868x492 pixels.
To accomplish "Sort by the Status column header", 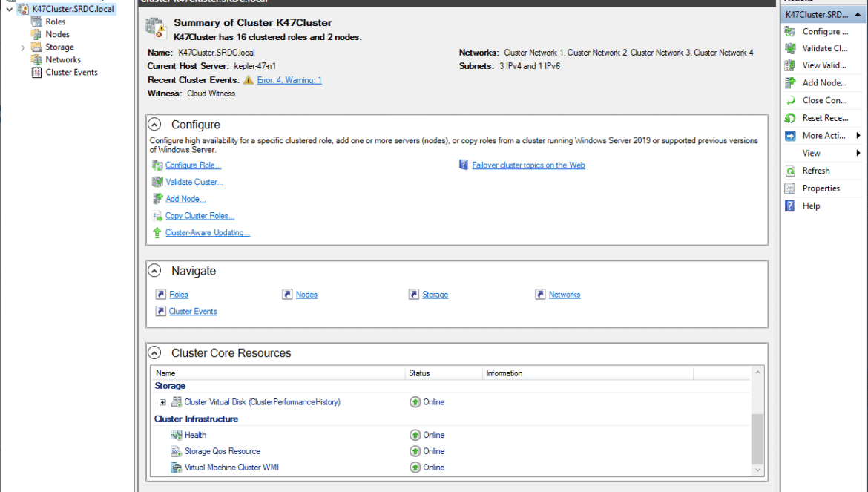I will point(444,373).
